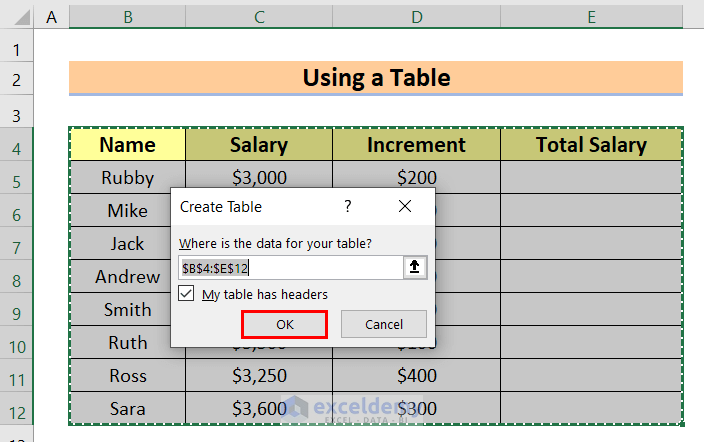Click the $200 increment cell
Viewport: 704px width, 442px height.
(x=417, y=175)
